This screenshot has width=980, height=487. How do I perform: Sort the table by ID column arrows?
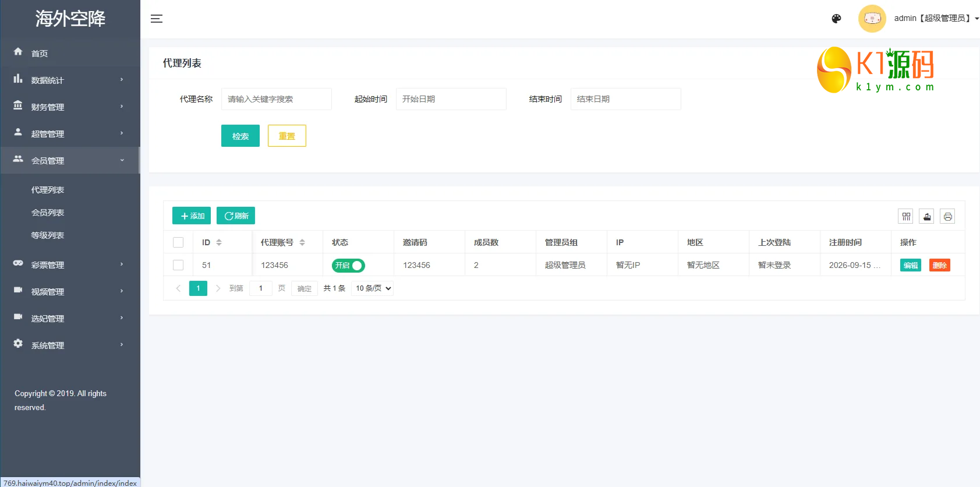click(219, 242)
